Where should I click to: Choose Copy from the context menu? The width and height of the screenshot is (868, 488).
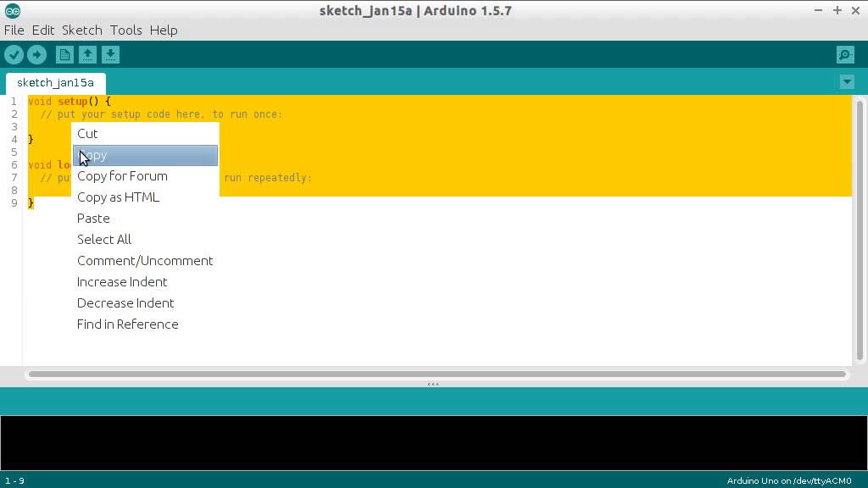145,156
